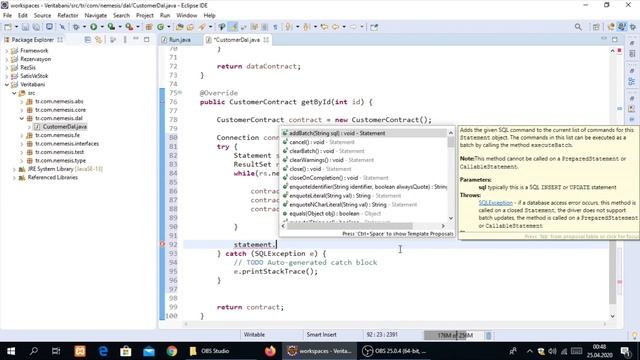Click the New Java Package icon
Image resolution: width=640 pixels, height=360 pixels.
(149, 27)
